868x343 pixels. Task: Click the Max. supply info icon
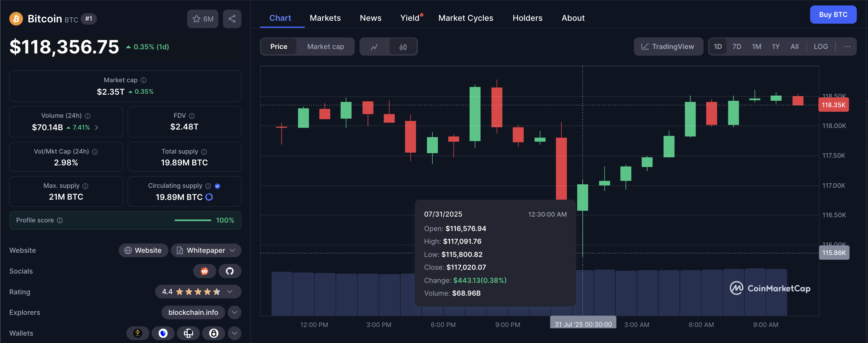tap(86, 186)
